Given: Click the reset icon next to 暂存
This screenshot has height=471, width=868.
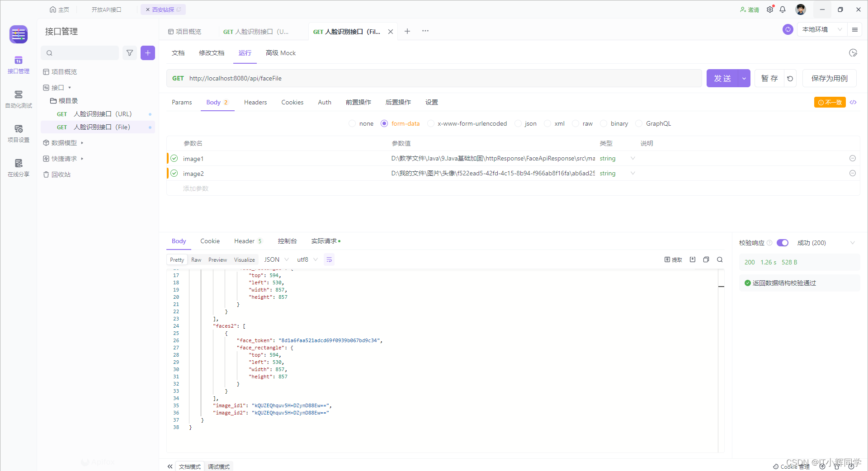Looking at the screenshot, I should tap(790, 78).
